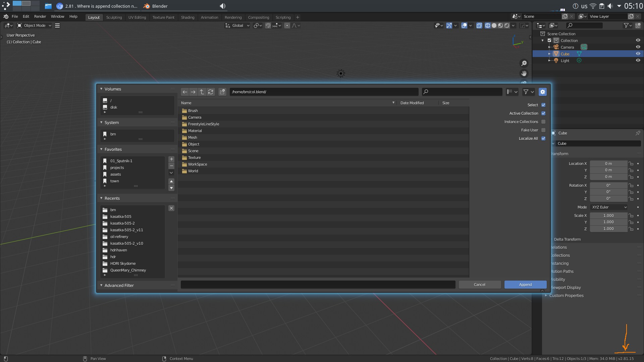Go up to parent directory icon

[x=202, y=92]
